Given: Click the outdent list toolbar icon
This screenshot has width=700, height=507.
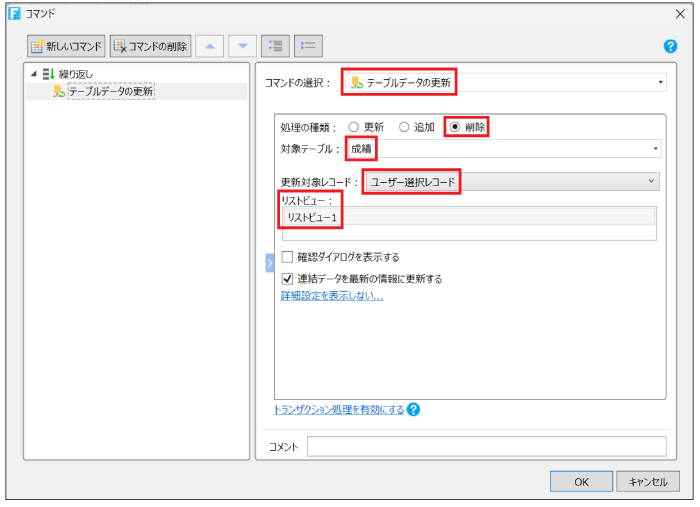Looking at the screenshot, I should click(308, 46).
